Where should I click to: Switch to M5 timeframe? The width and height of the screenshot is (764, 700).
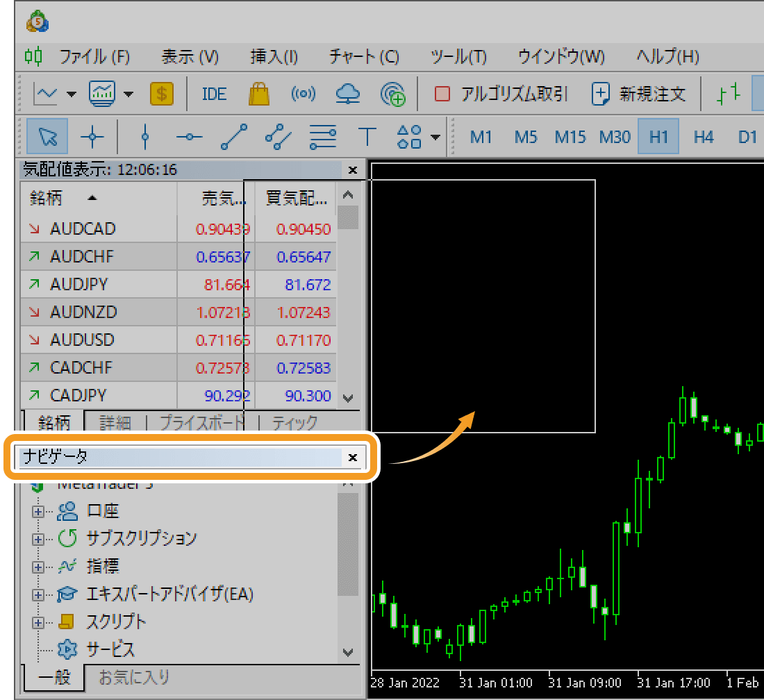525,137
